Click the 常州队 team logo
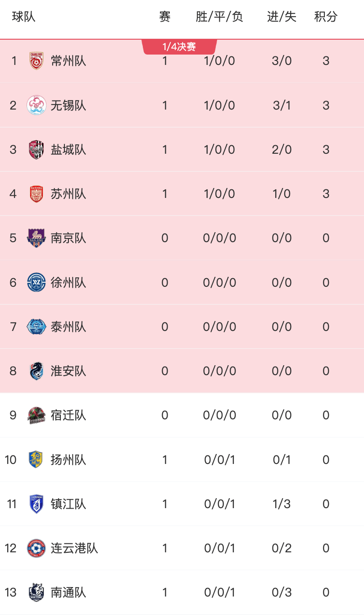This screenshot has height=615, width=364. (x=36, y=61)
